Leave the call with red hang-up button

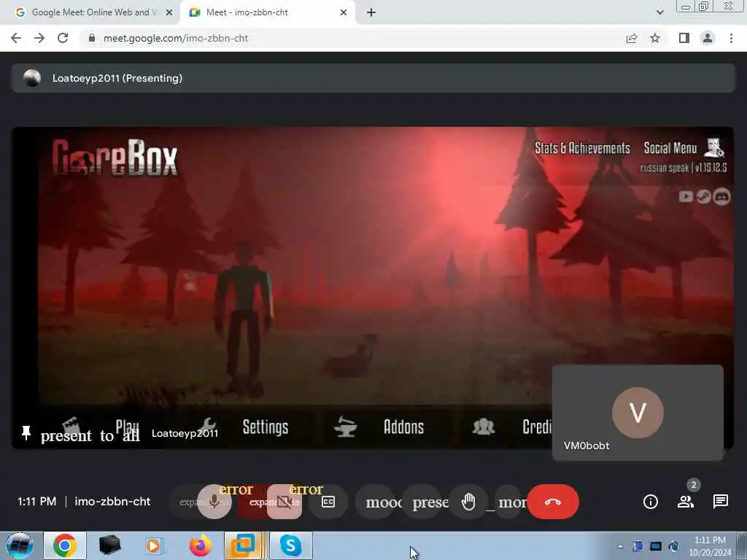point(553,502)
